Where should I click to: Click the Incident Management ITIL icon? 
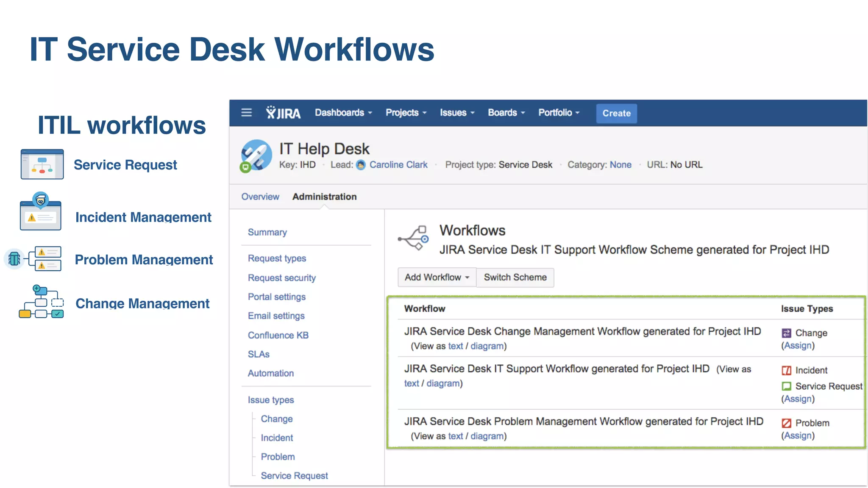tap(40, 211)
